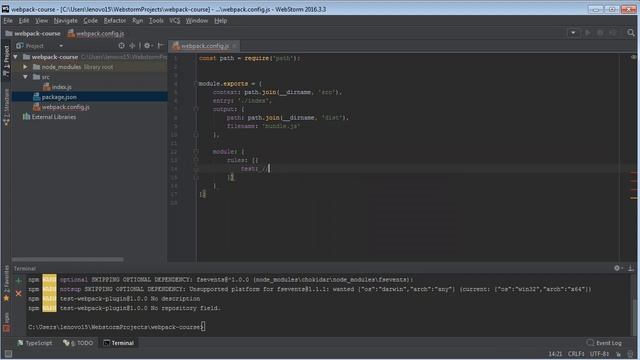Open the Window menu
640x360 pixels.
point(197,20)
